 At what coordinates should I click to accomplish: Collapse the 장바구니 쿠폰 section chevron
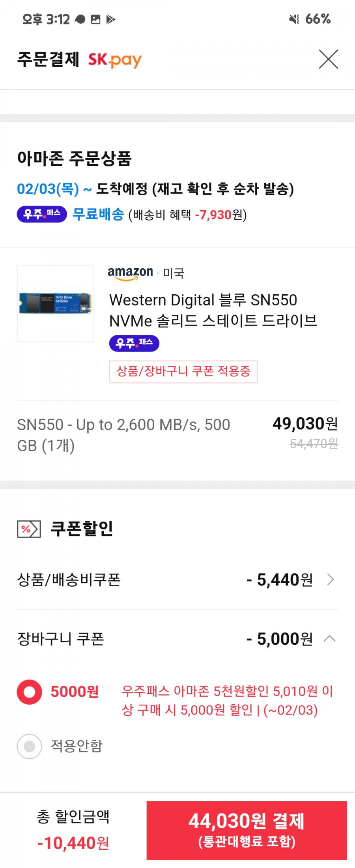point(330,638)
